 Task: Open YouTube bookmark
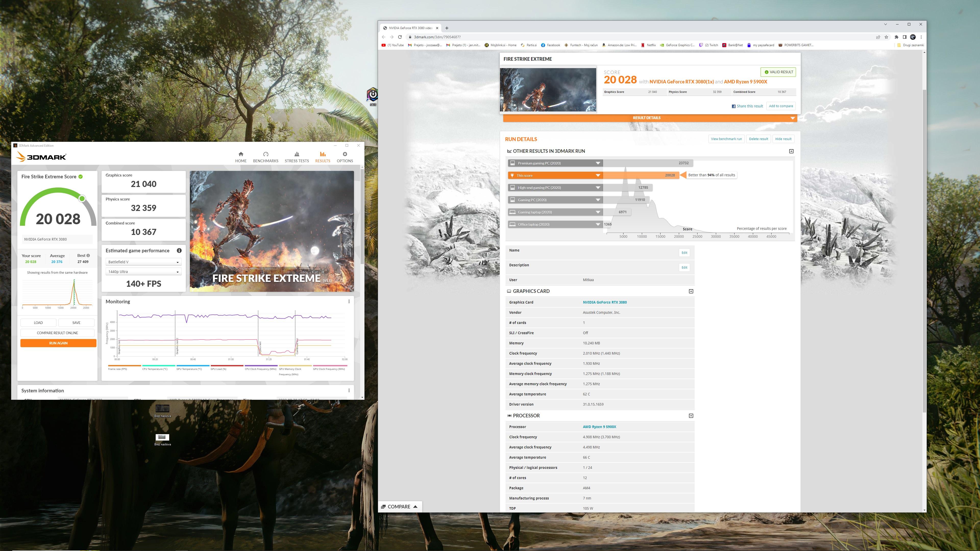click(393, 45)
